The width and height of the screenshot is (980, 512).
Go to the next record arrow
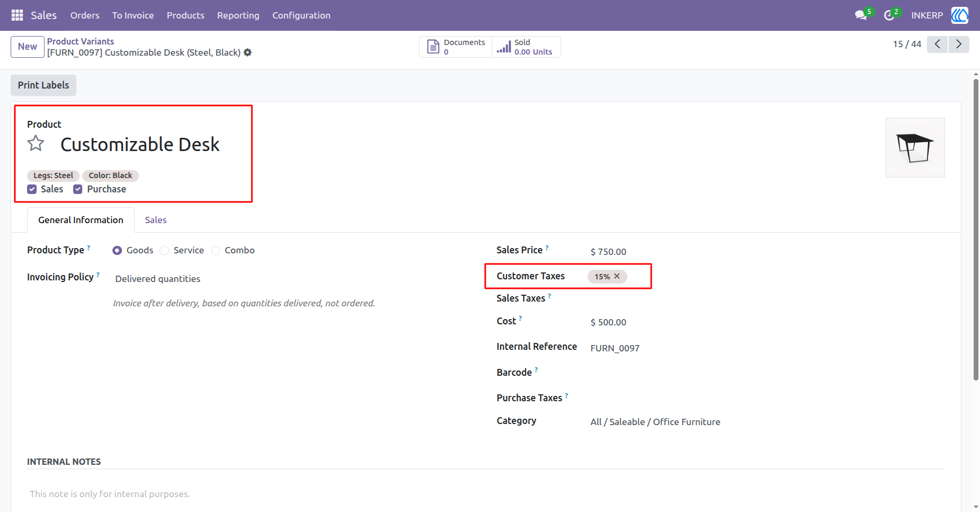[x=959, y=44]
